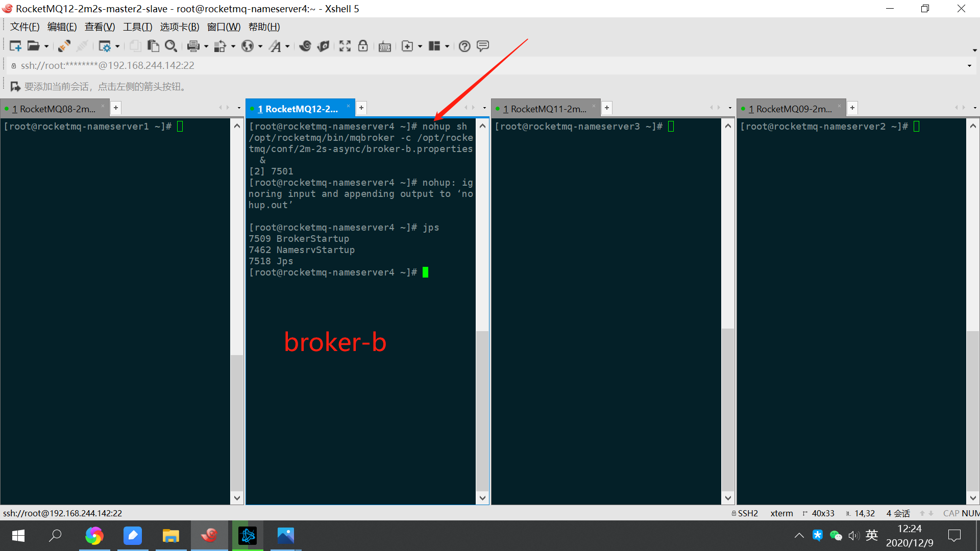This screenshot has width=980, height=551.
Task: Click the Font letter A icon
Action: coord(275,46)
